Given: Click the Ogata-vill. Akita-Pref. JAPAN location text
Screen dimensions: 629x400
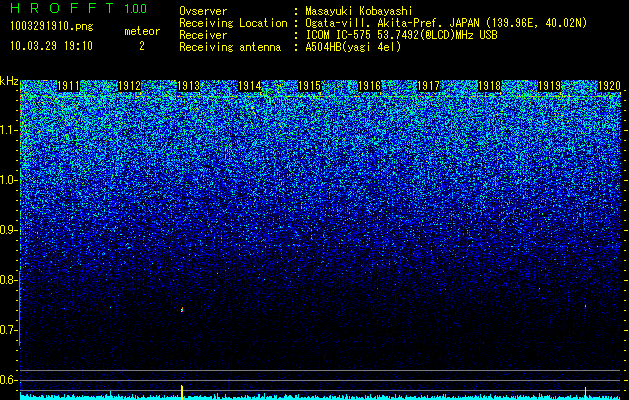Looking at the screenshot, I should pos(446,23).
